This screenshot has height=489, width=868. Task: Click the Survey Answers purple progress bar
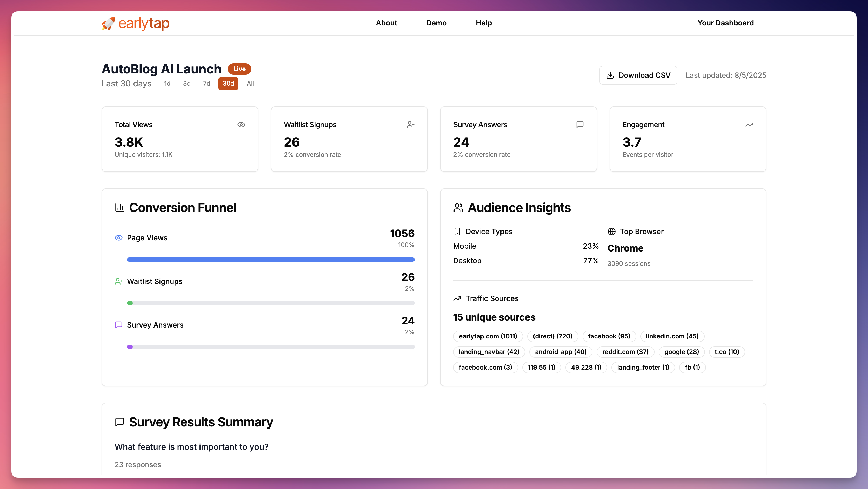271,347
